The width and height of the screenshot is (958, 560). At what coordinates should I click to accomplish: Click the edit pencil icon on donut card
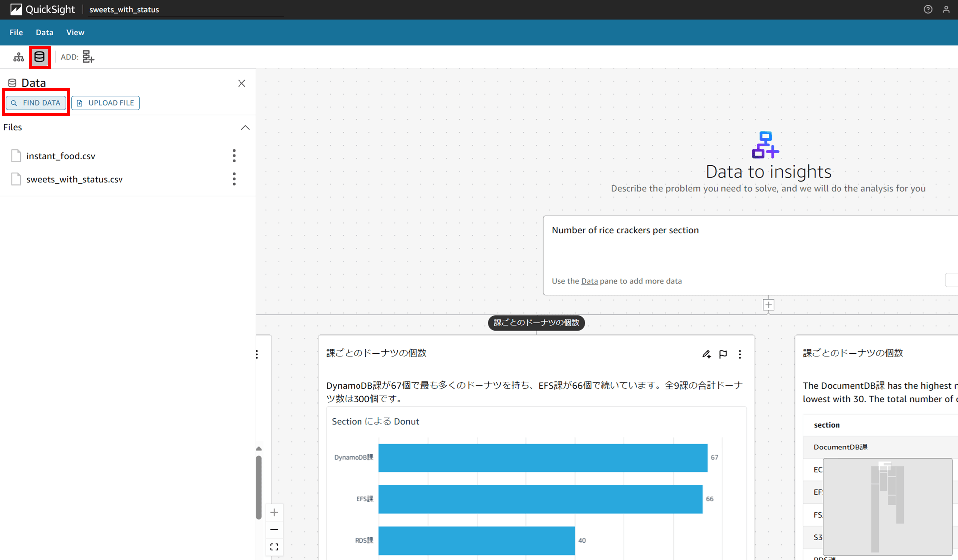tap(706, 354)
